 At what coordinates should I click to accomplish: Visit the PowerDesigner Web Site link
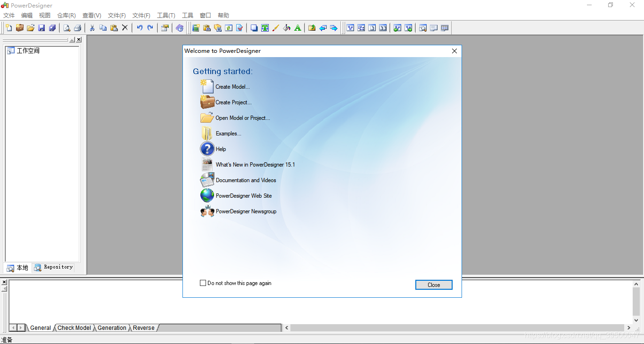(x=244, y=196)
